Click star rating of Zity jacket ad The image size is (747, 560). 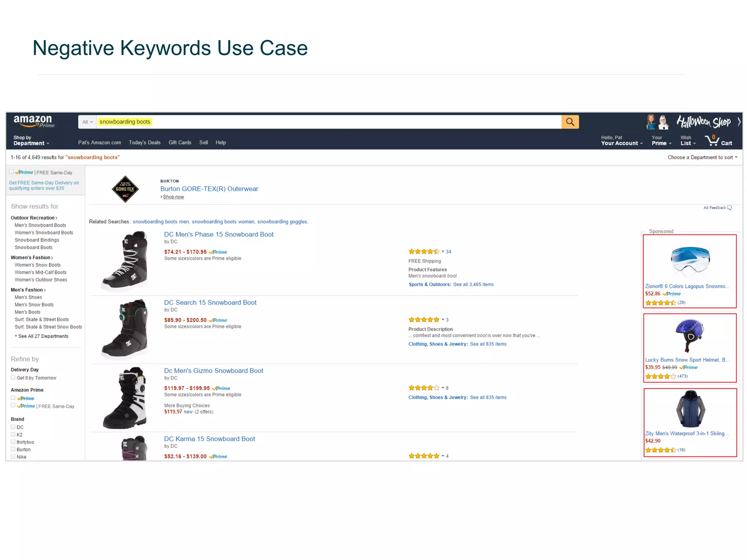tap(661, 450)
